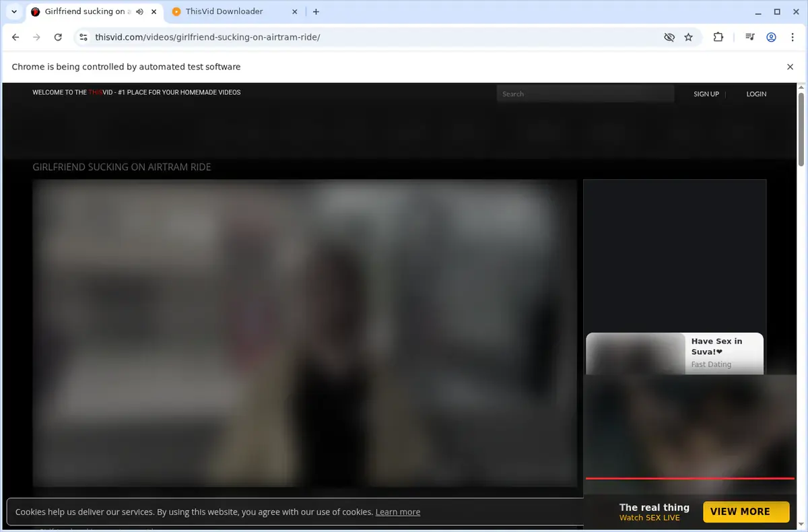Viewport: 808px width, 532px height.
Task: Close the active video tab
Action: tap(153, 11)
